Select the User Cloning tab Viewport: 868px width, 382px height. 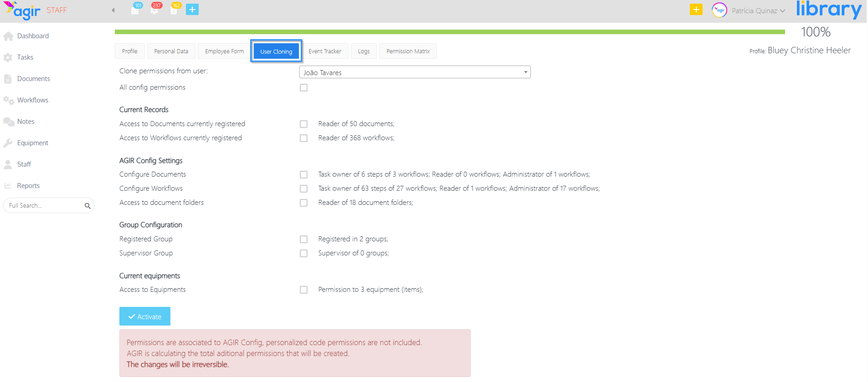[276, 51]
